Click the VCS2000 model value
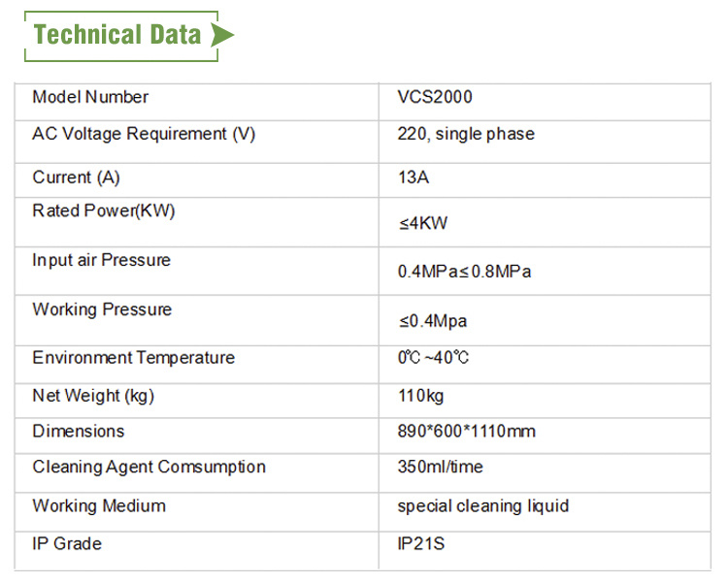The width and height of the screenshot is (728, 583). coord(435,97)
